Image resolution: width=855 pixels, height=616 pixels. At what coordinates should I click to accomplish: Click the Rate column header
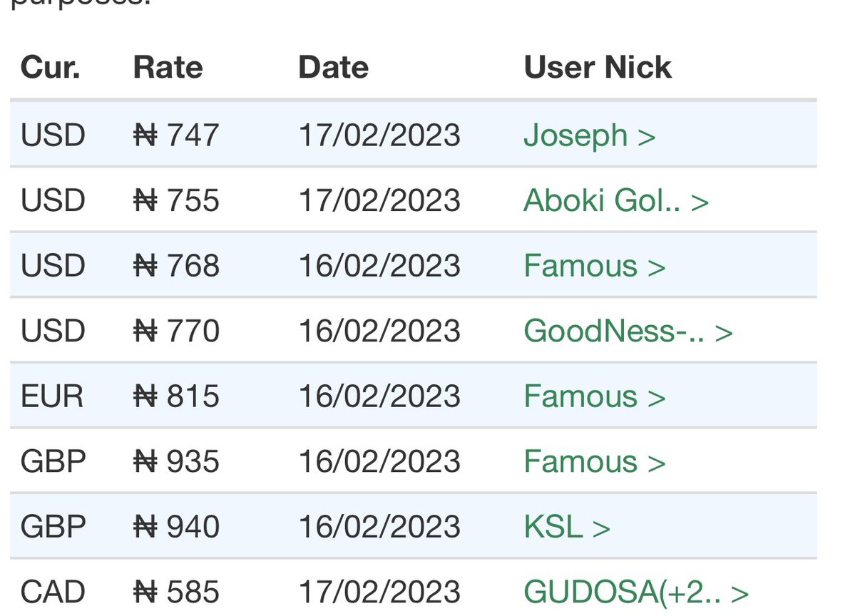(168, 68)
